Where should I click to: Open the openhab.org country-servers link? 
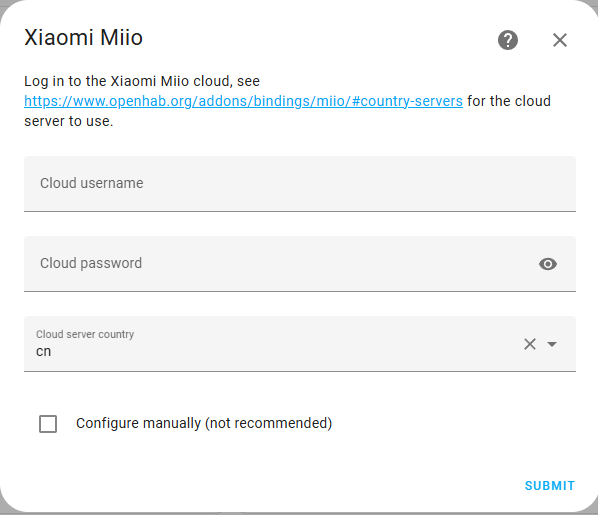(x=243, y=101)
